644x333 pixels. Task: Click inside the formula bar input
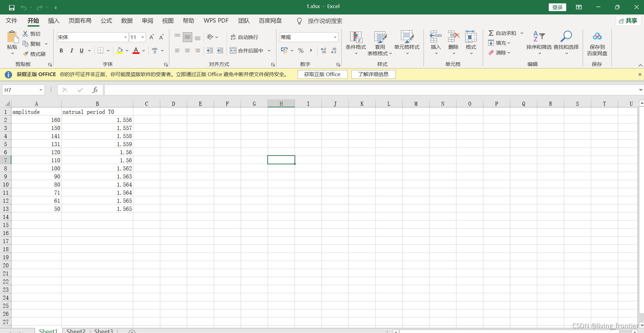pyautogui.click(x=370, y=90)
